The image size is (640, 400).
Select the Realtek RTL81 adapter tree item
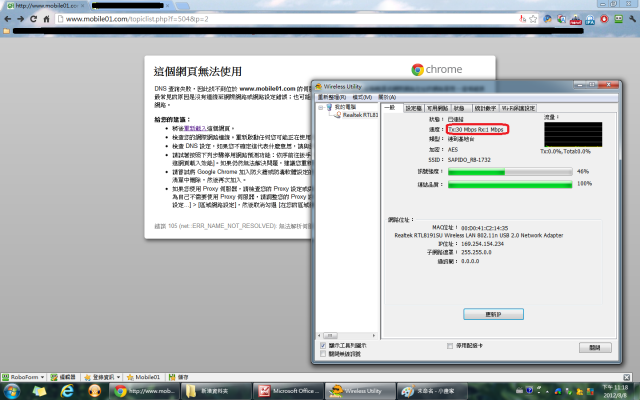point(357,115)
